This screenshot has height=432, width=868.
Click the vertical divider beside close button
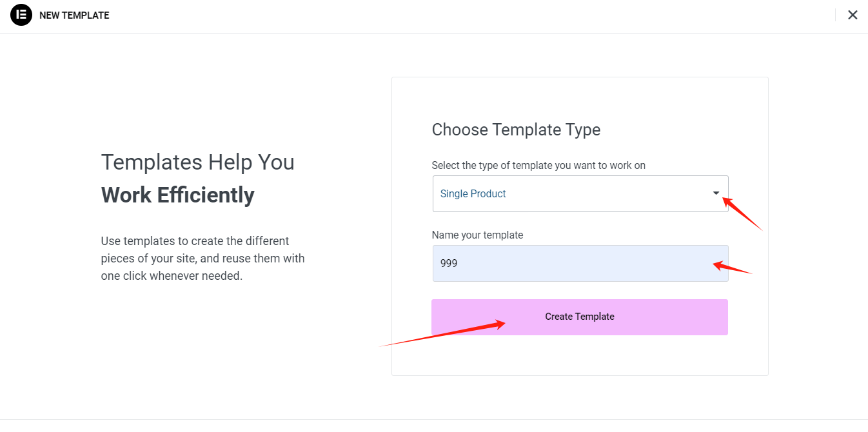tap(835, 15)
